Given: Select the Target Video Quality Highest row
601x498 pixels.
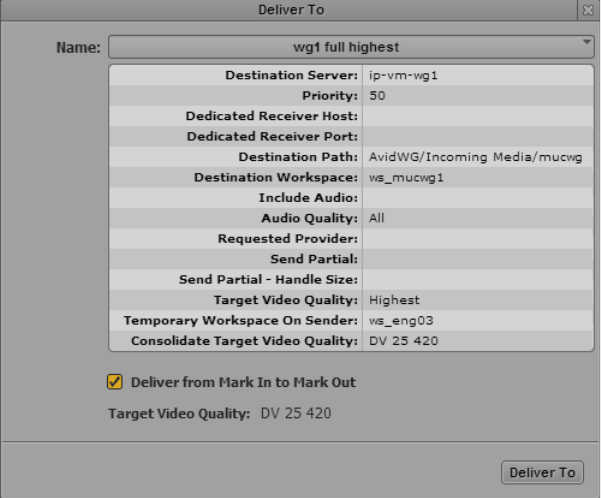Looking at the screenshot, I should [x=351, y=300].
